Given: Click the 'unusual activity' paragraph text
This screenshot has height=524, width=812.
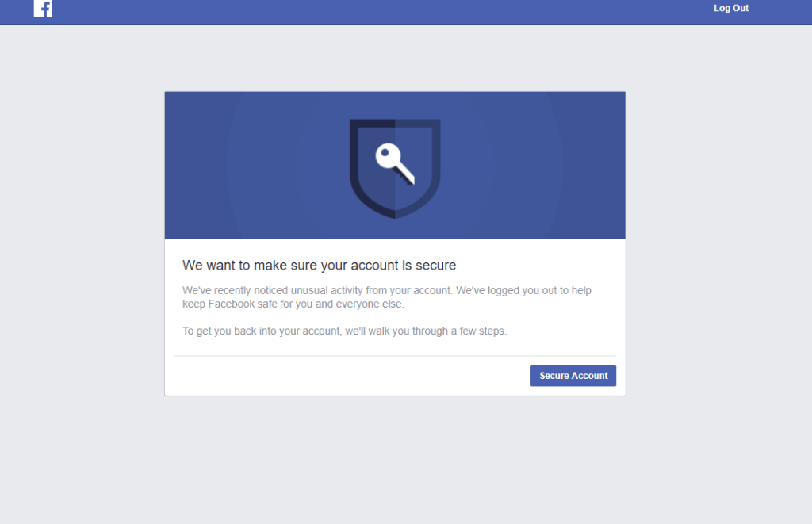Looking at the screenshot, I should [387, 297].
